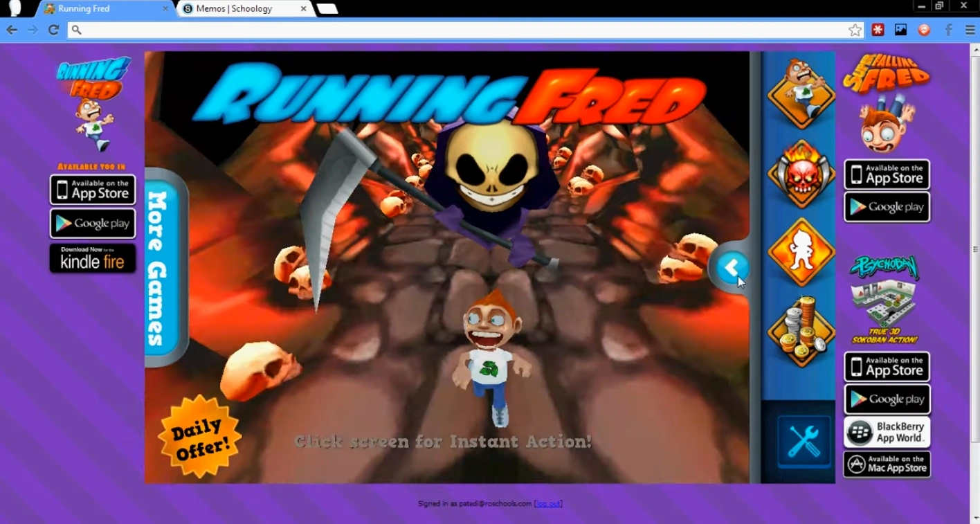Open the Fred character select sign icon
980x524 pixels.
point(801,92)
